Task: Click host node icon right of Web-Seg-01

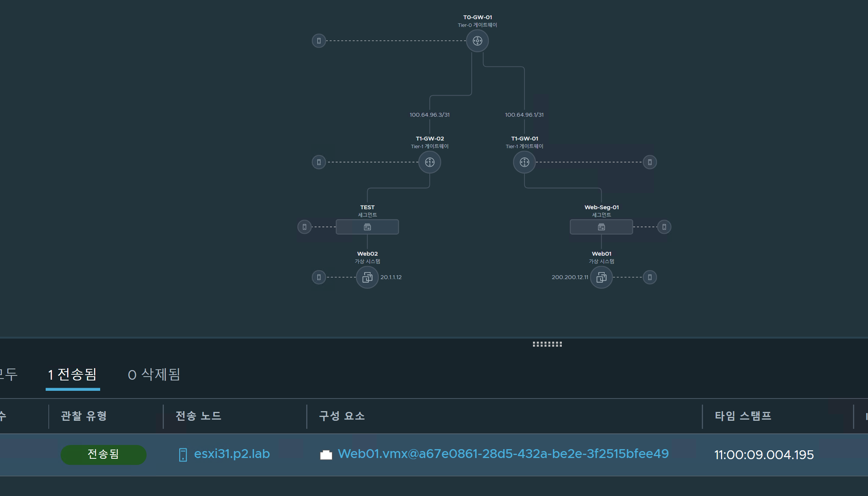Action: click(664, 227)
